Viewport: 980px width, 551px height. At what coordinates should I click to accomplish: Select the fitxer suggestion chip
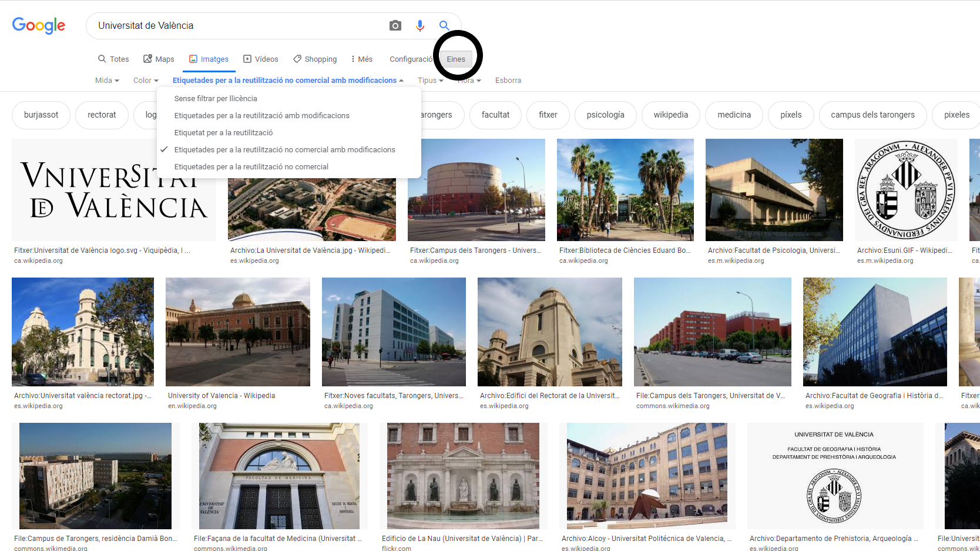coord(548,115)
